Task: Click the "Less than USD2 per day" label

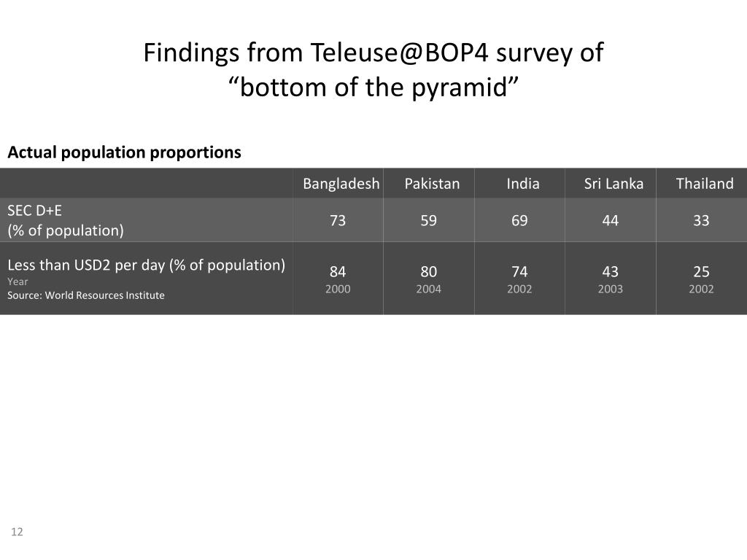Action: pyautogui.click(x=146, y=265)
